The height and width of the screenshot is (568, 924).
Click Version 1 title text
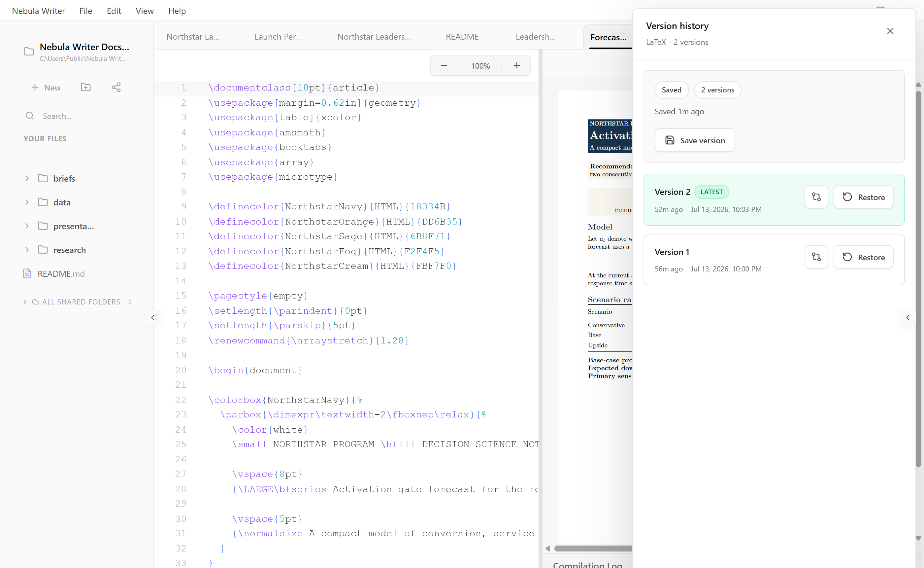pos(672,252)
